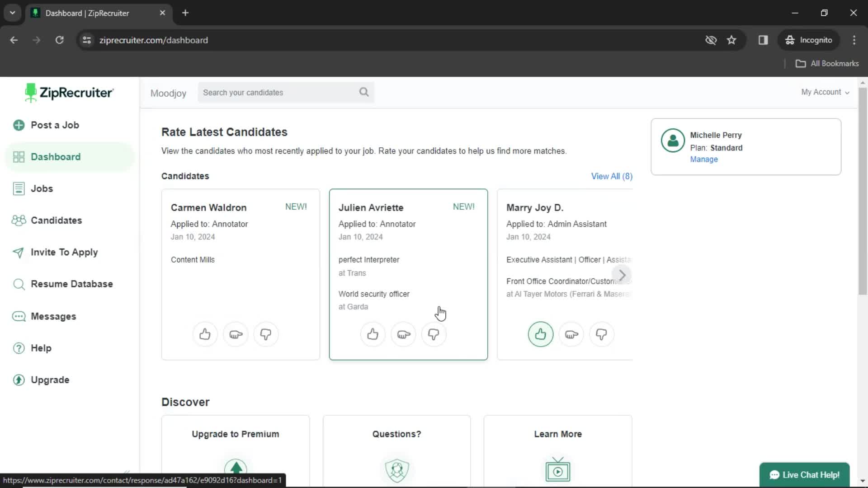Mark Marry Joy D. as maybe
The height and width of the screenshot is (488, 868).
pos(571,334)
